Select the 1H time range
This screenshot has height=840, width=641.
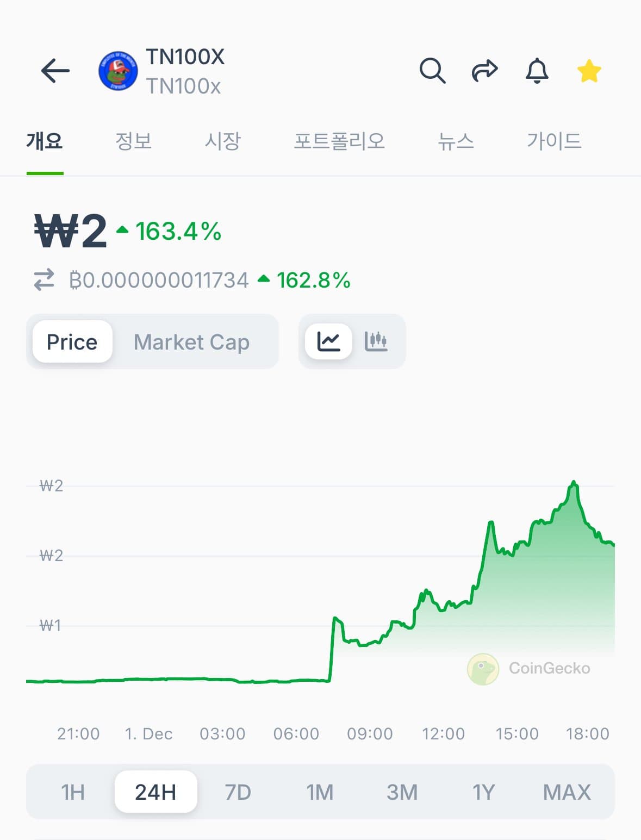tap(73, 792)
